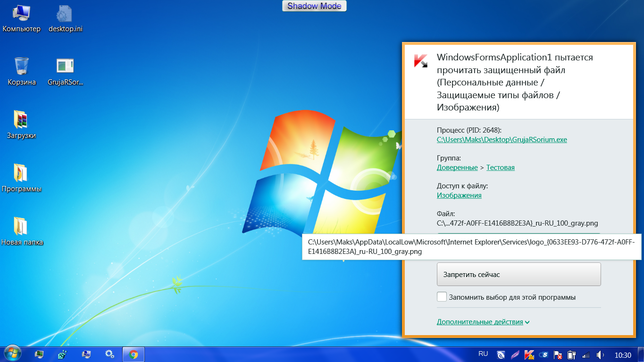Open the Корзина recycle bin icon
The width and height of the screenshot is (644, 362).
22,72
